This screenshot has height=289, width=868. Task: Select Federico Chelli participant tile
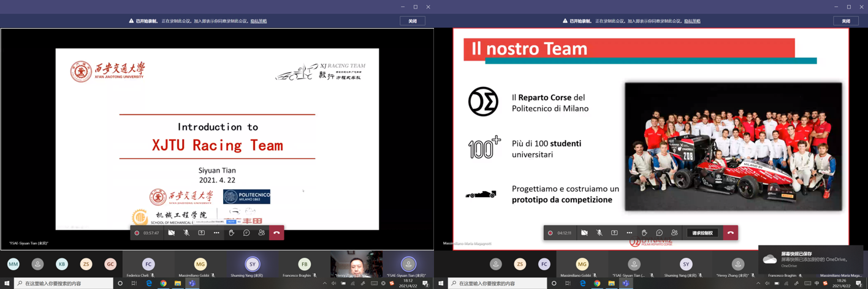coord(148,265)
